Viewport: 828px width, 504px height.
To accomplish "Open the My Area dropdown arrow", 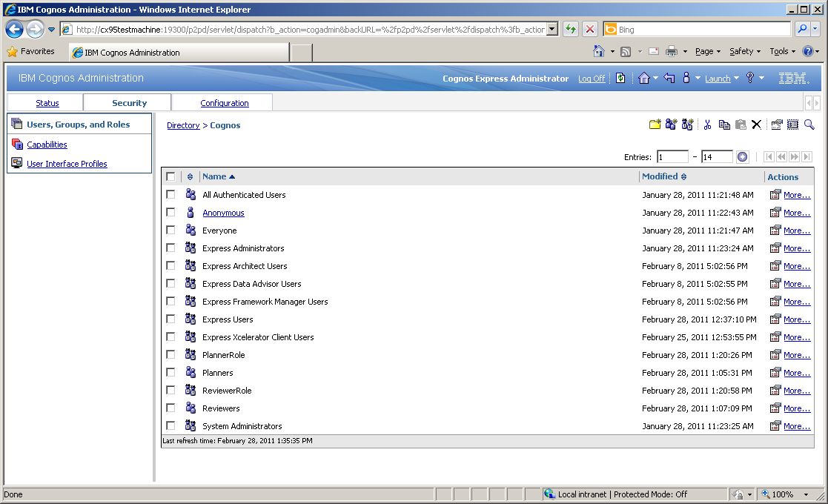I will [x=698, y=78].
